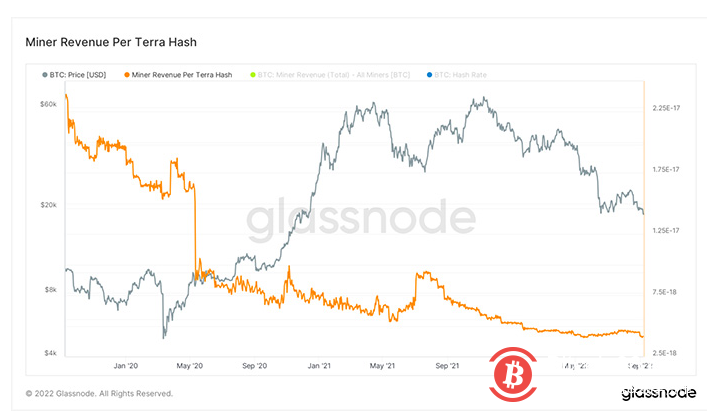The image size is (707, 414).
Task: Click the $60k price axis label
Action: click(x=48, y=103)
